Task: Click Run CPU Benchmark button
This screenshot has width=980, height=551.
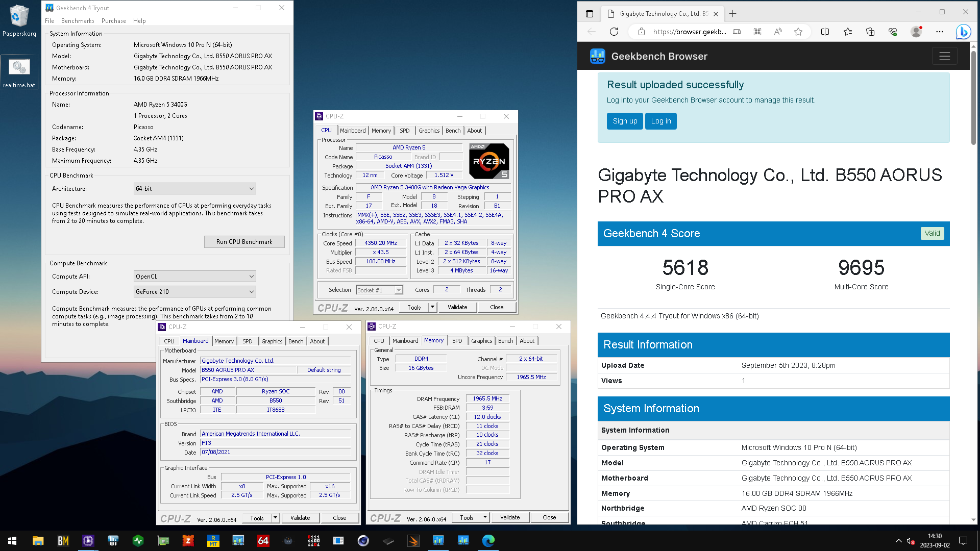Action: click(x=244, y=242)
